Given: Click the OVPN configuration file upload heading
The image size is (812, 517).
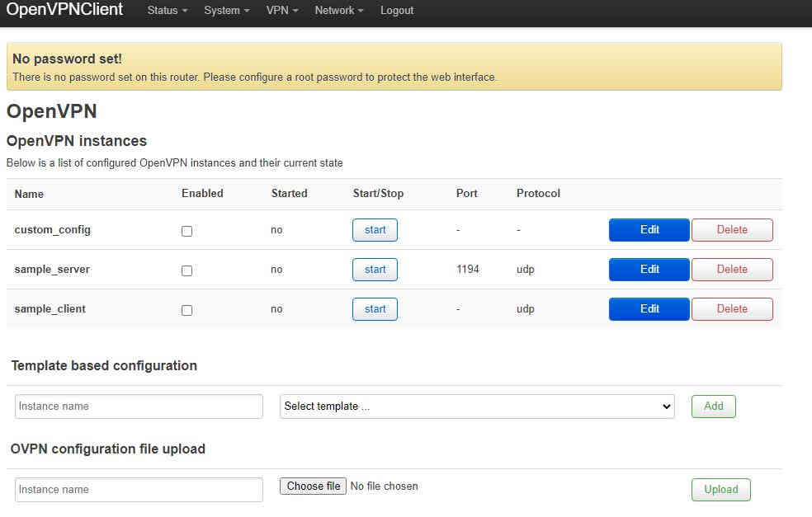Looking at the screenshot, I should pos(108,449).
